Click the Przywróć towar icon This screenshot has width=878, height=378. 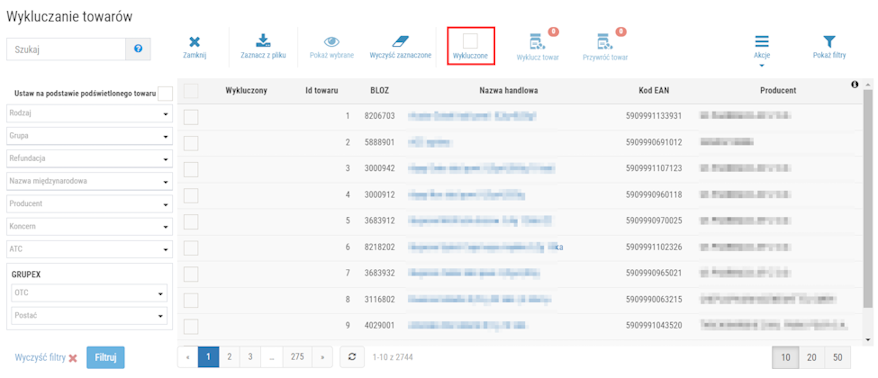tap(605, 41)
